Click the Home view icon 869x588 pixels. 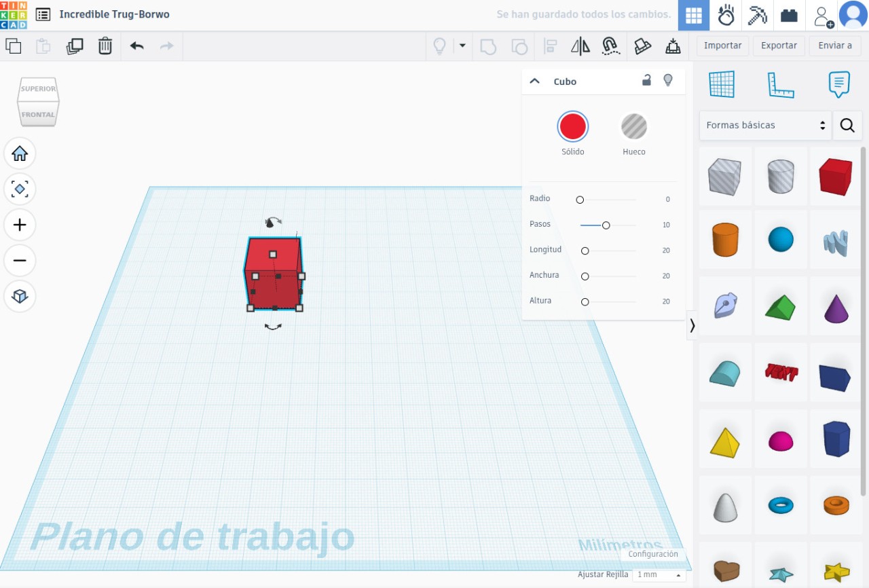coord(20,153)
